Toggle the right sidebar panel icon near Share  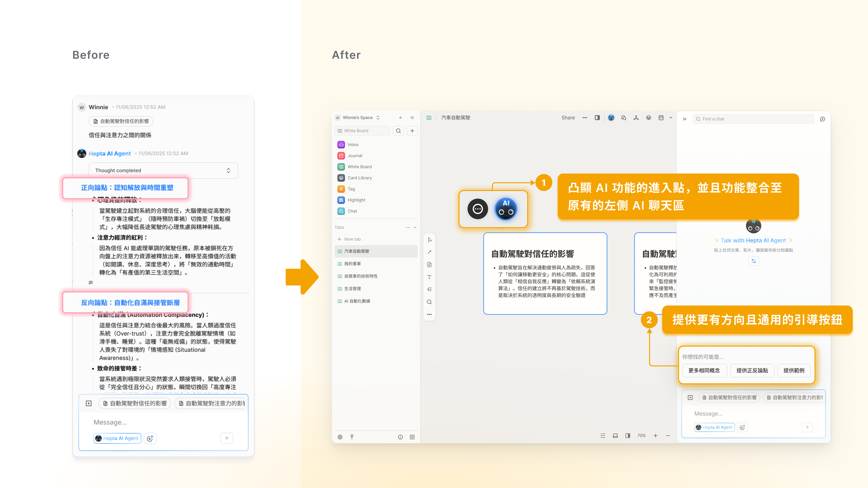[597, 117]
